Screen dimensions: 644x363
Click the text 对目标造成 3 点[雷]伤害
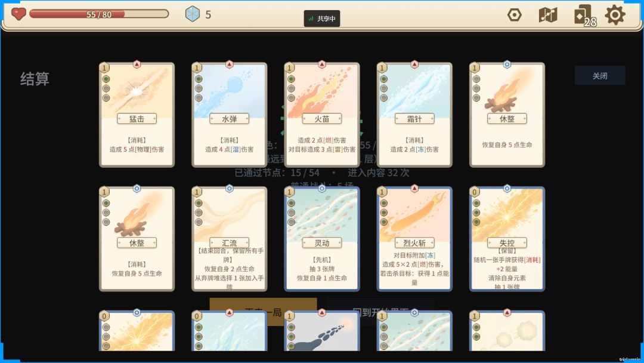pyautogui.click(x=322, y=150)
